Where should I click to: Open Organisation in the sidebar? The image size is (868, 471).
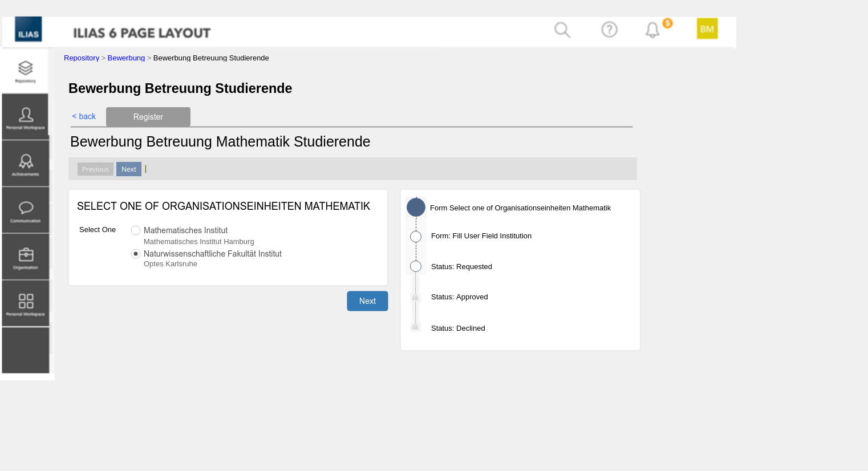tap(25, 257)
